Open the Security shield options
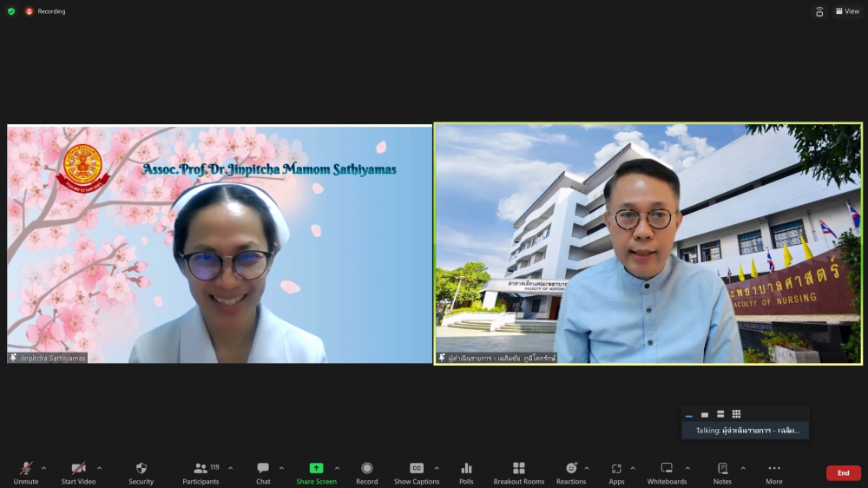Image resolution: width=868 pixels, height=488 pixels. pyautogui.click(x=141, y=472)
